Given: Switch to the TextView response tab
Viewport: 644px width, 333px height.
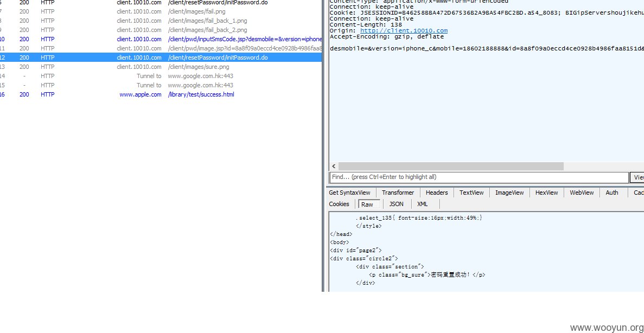Looking at the screenshot, I should click(471, 193).
